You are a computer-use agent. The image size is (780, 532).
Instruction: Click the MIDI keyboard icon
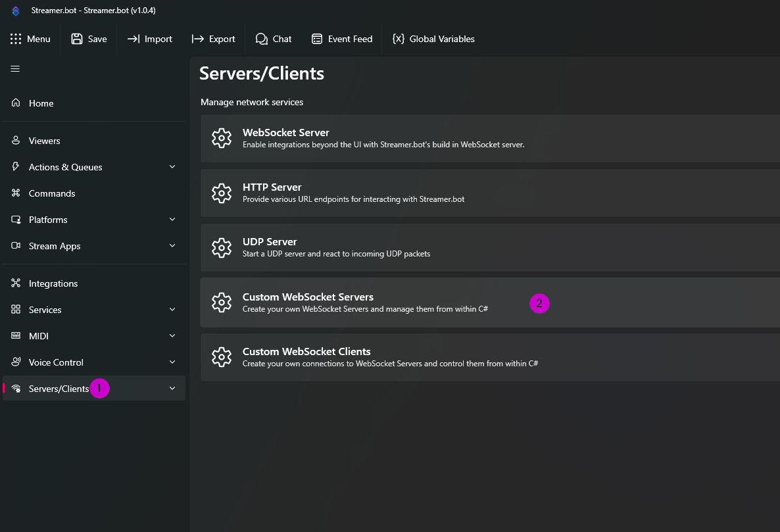[16, 335]
